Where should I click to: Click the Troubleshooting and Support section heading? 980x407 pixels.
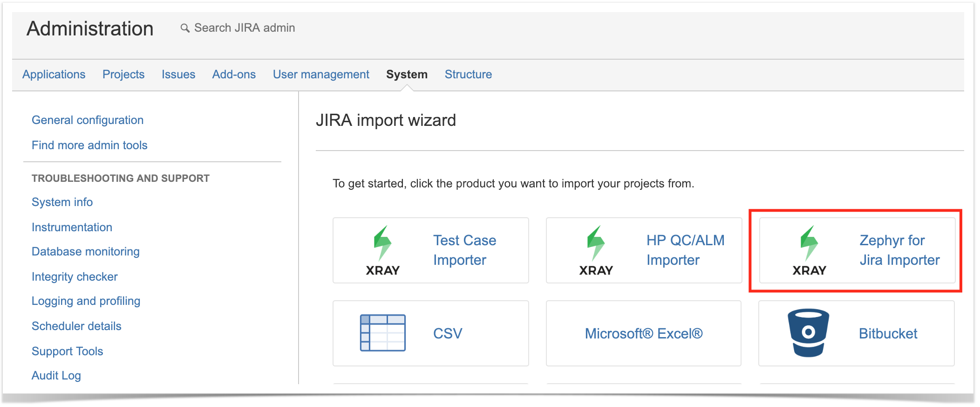pyautogui.click(x=121, y=179)
